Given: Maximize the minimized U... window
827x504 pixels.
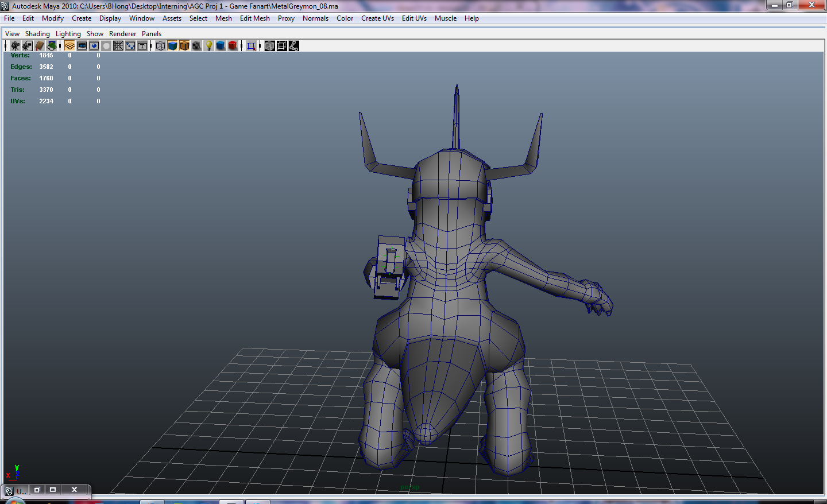Looking at the screenshot, I should tap(53, 490).
